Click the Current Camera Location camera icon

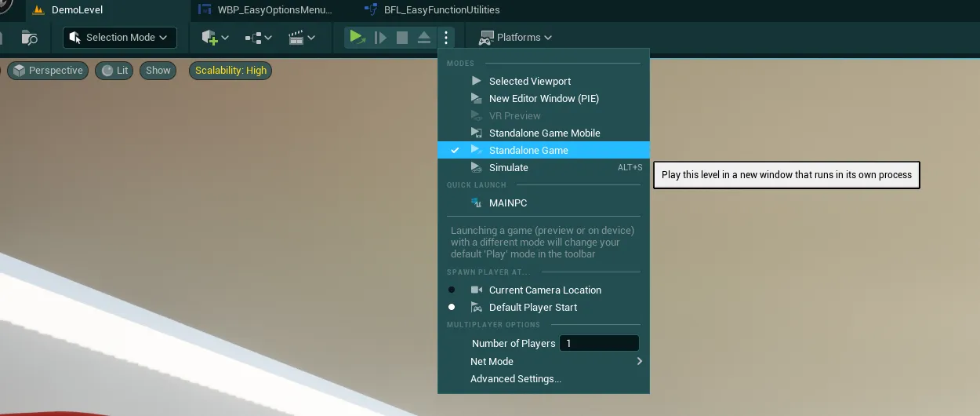(x=476, y=290)
